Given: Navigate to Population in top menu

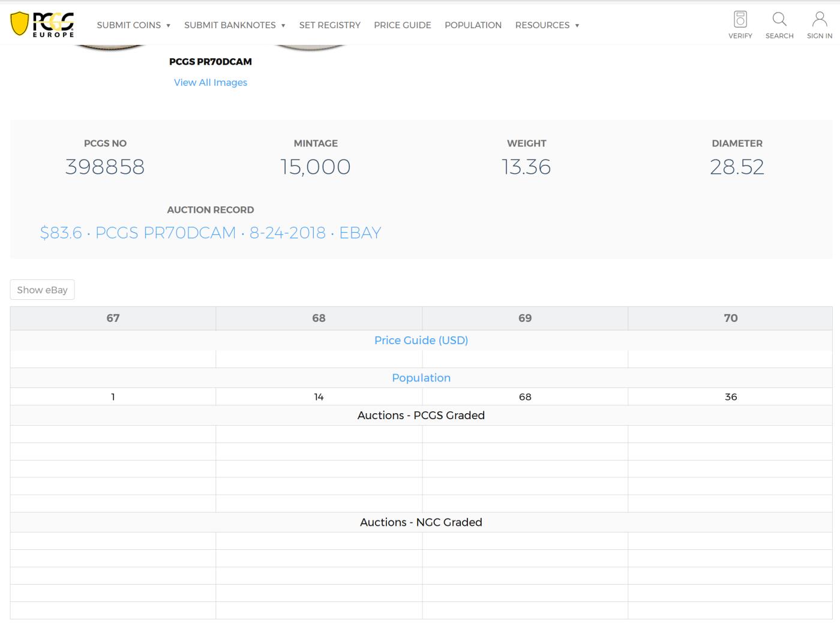Looking at the screenshot, I should click(473, 25).
